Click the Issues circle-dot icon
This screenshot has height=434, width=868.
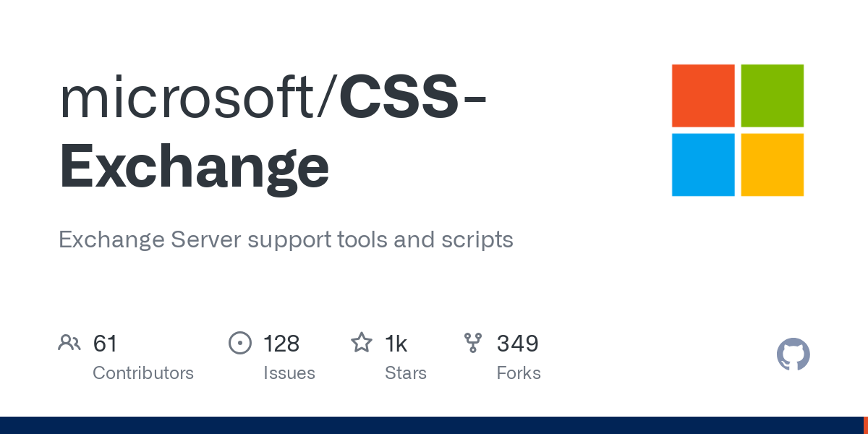pos(239,343)
